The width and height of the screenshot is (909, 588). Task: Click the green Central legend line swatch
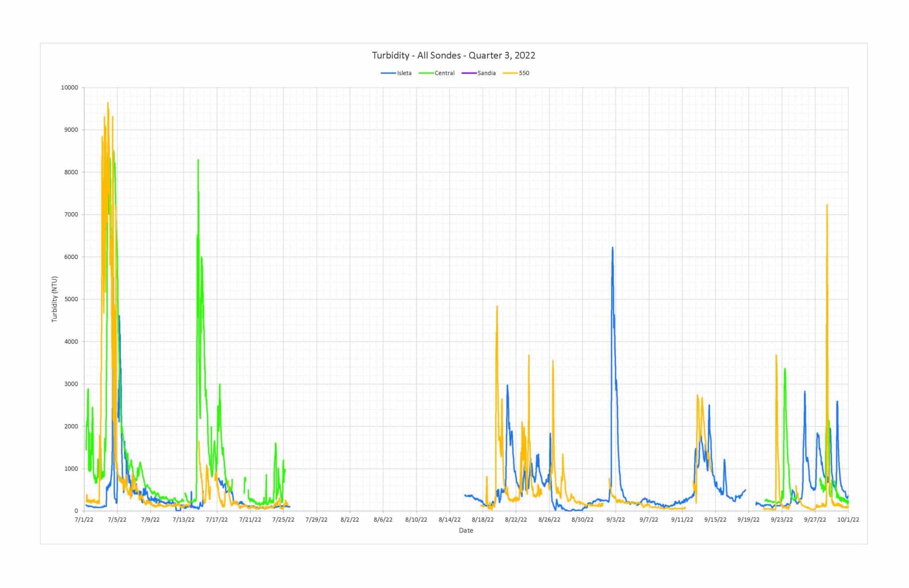(x=426, y=73)
